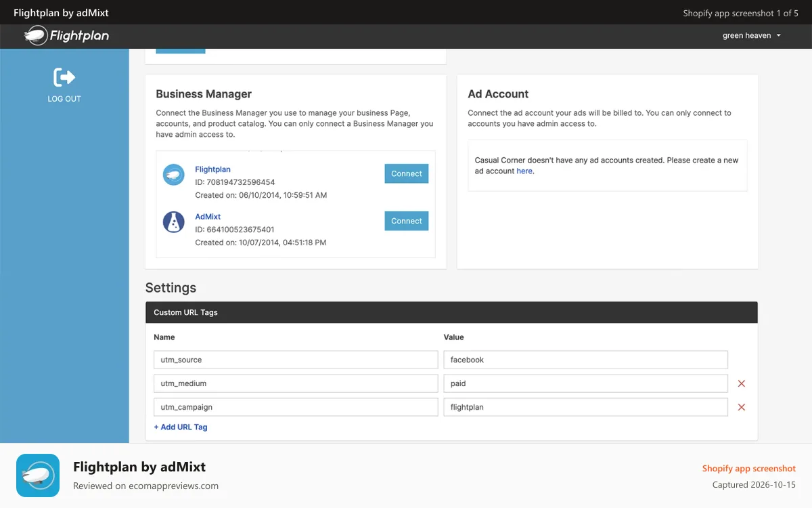Edit the utm_source name field

(x=296, y=360)
